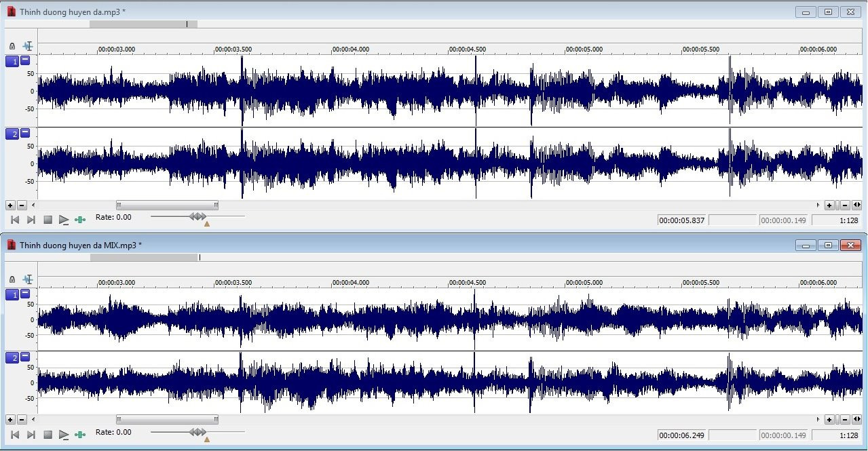Collapse channel 2 in the top window
Image resolution: width=868 pixels, height=451 pixels.
(x=25, y=133)
